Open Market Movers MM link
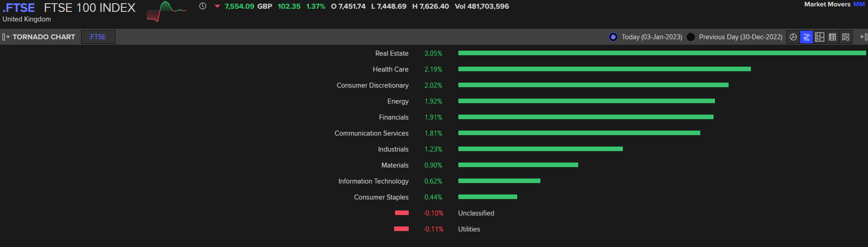 (834, 4)
